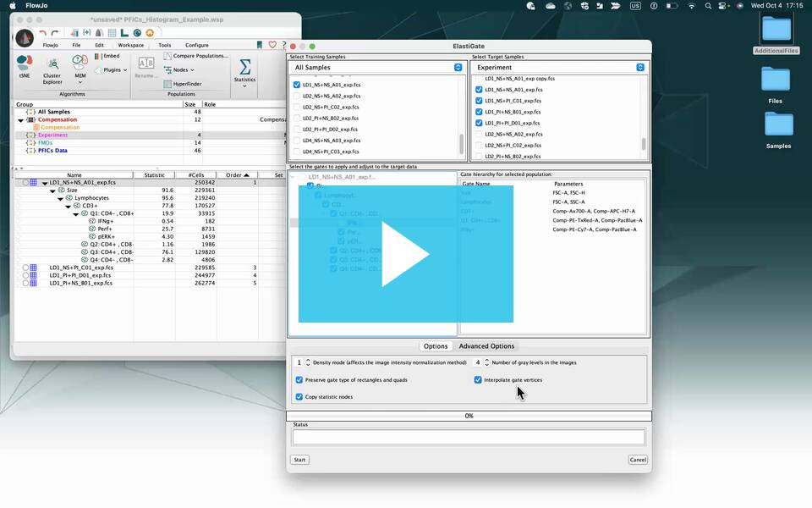Click the MEM algorithm icon

point(80,63)
